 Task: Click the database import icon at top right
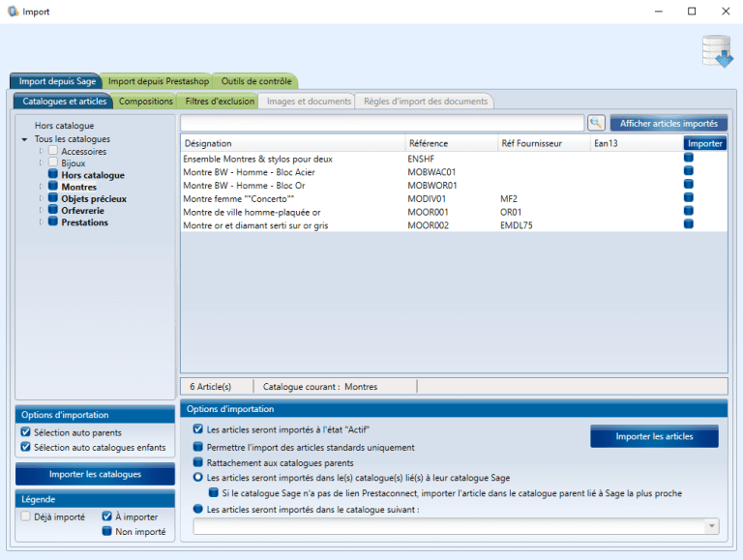718,51
